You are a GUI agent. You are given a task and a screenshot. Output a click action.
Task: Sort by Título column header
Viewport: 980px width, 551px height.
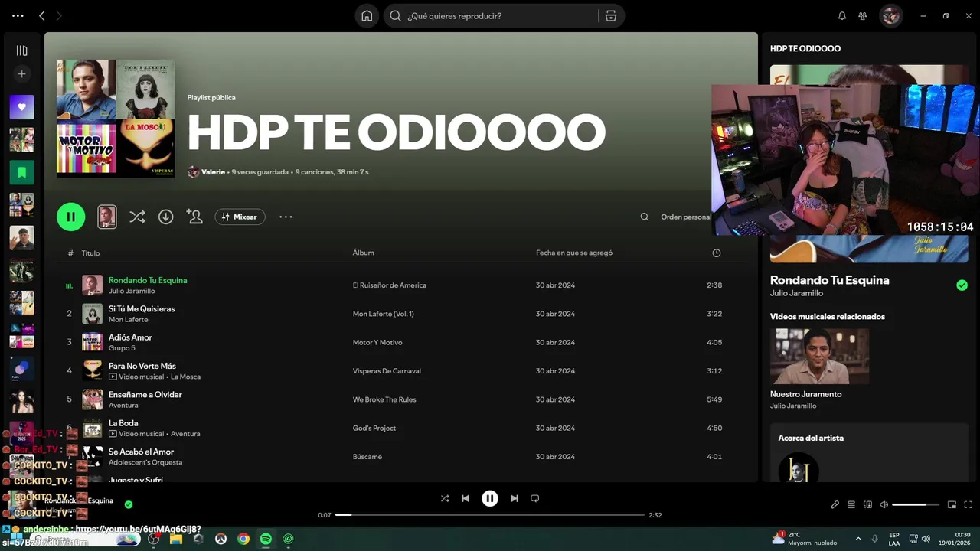(x=90, y=253)
